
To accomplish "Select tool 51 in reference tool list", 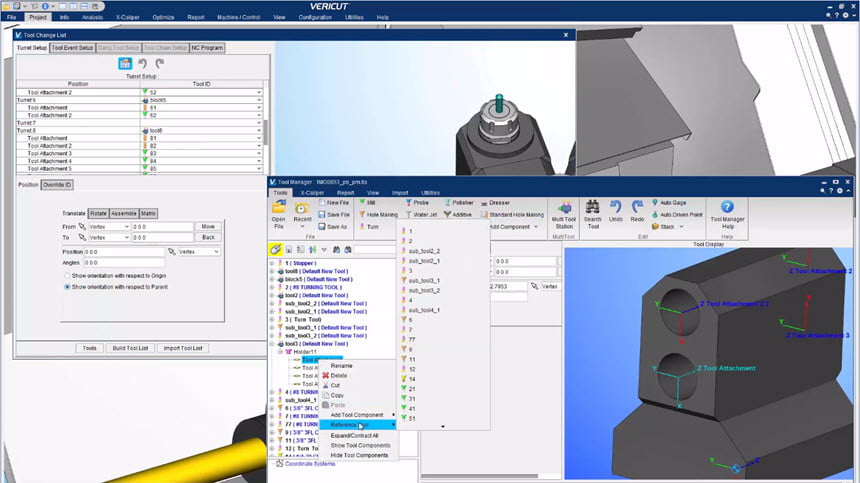I will [412, 418].
